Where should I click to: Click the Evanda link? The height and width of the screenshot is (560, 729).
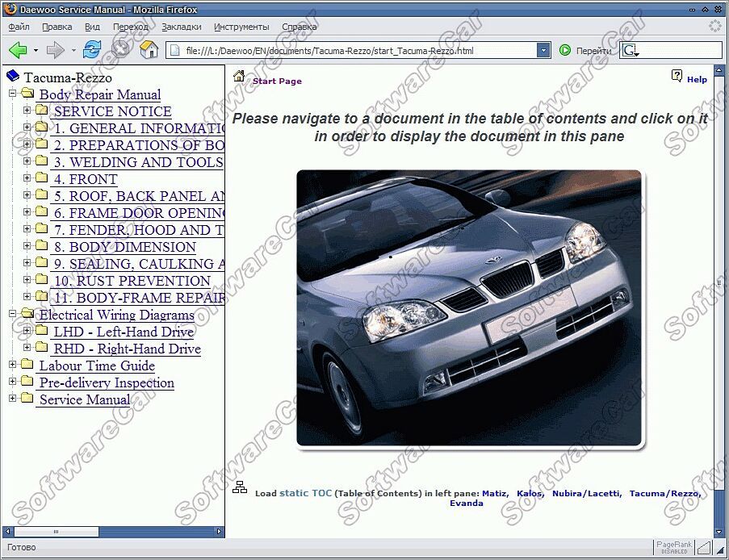[466, 503]
